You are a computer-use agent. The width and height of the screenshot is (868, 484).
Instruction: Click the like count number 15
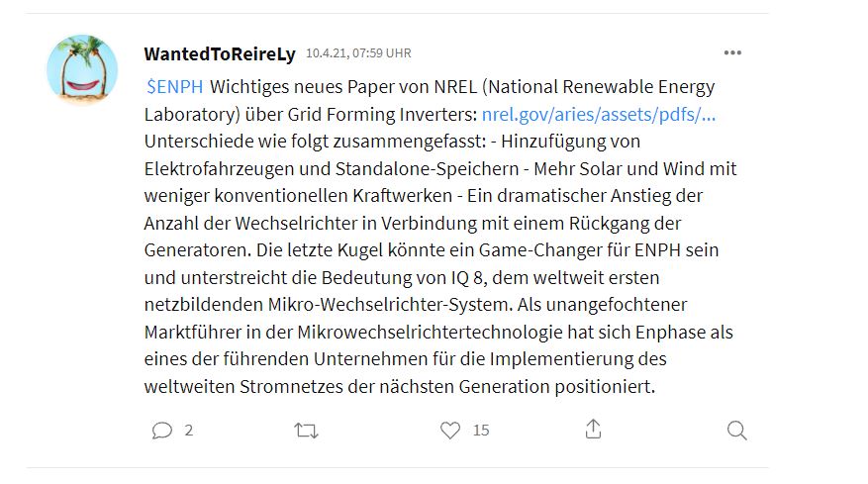click(x=481, y=431)
